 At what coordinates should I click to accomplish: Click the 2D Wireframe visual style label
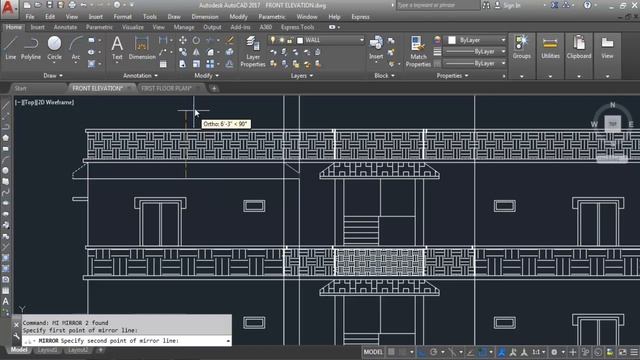tap(56, 102)
